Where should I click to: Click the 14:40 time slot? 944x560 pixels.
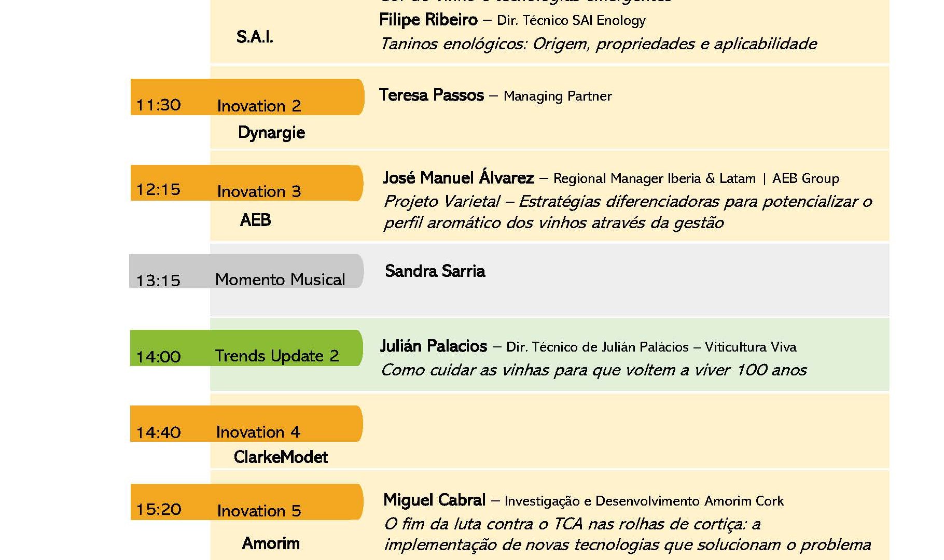click(x=158, y=432)
